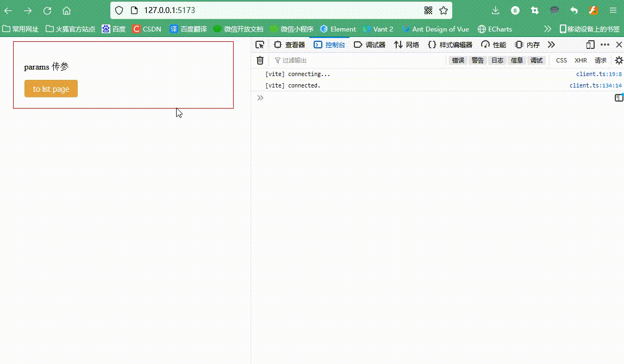Open the screenshot crop tool icon
The height and width of the screenshot is (364, 624).
coord(534,10)
